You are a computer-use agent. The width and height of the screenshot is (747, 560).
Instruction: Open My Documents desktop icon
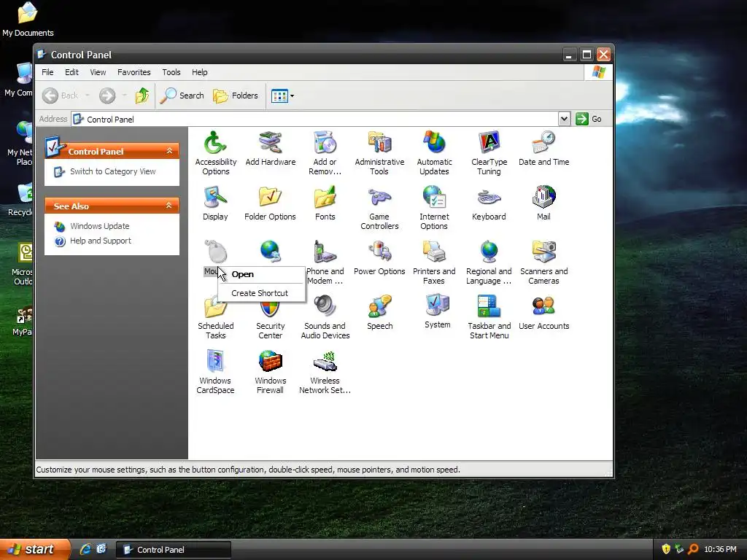tap(28, 19)
